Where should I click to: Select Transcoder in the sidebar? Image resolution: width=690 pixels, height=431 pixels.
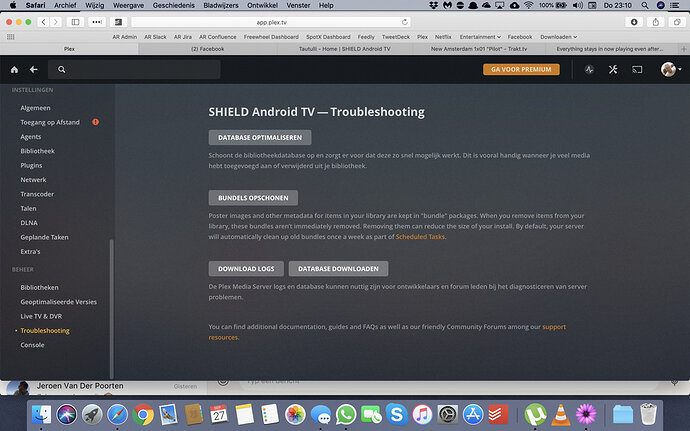coord(37,194)
